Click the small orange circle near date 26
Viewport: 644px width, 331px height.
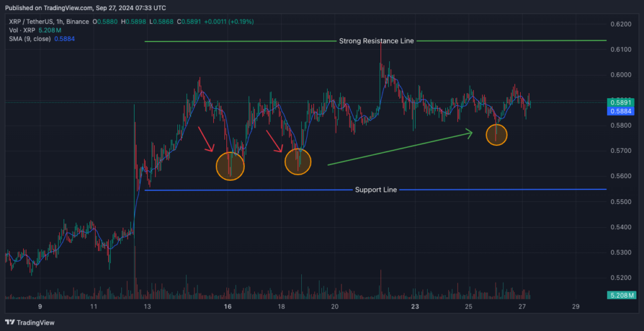point(496,135)
